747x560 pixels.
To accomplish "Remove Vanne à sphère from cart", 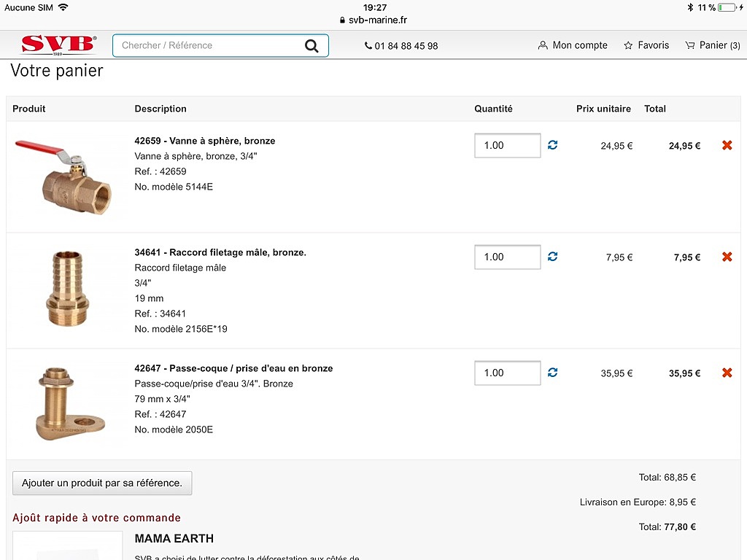I will tap(727, 145).
